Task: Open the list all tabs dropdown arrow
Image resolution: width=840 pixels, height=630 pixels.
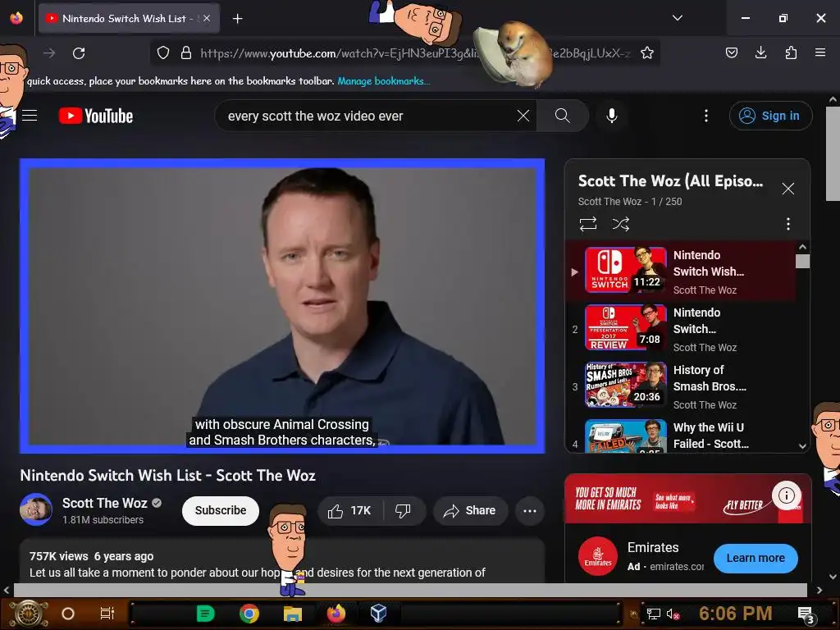Action: [678, 18]
